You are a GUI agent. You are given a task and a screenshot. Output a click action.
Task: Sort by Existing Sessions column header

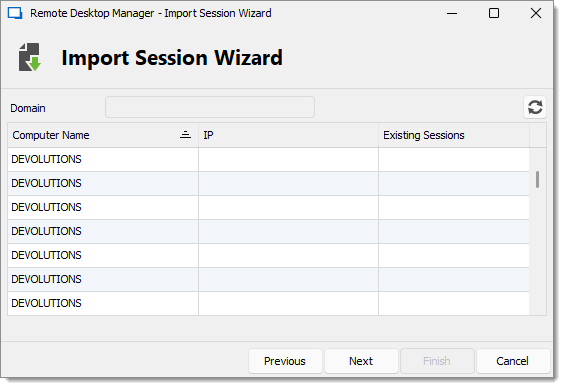454,135
